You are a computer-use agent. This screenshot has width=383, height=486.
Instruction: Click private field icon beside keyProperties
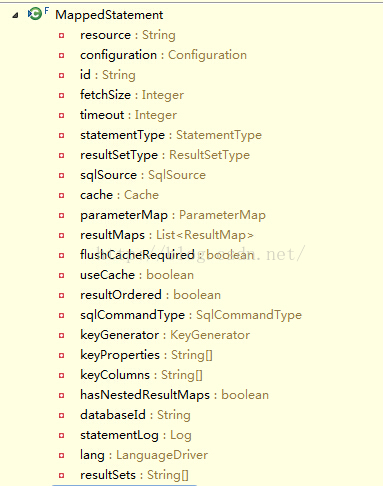(x=61, y=355)
